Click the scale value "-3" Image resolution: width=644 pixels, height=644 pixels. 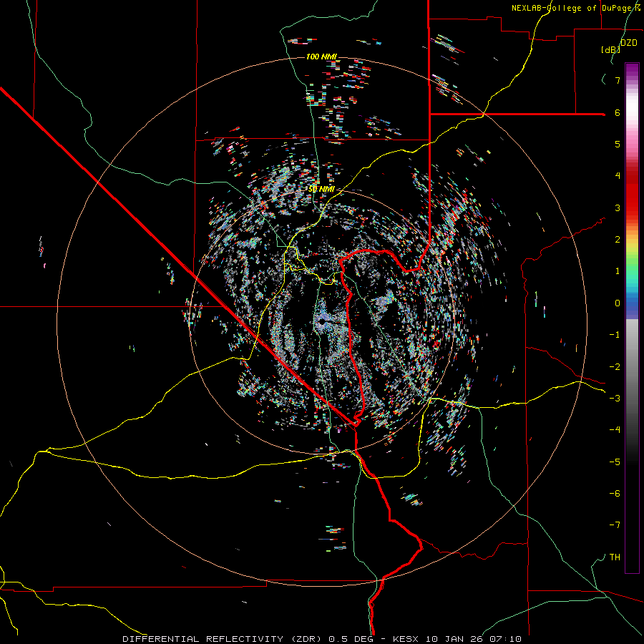615,399
